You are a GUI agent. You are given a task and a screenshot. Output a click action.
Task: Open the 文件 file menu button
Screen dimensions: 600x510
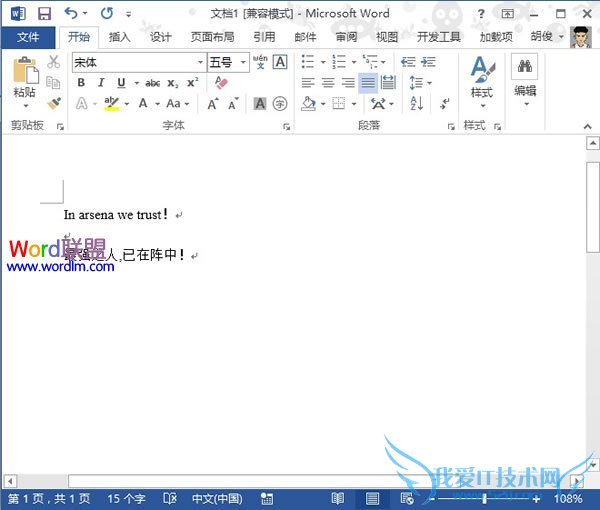pos(28,37)
